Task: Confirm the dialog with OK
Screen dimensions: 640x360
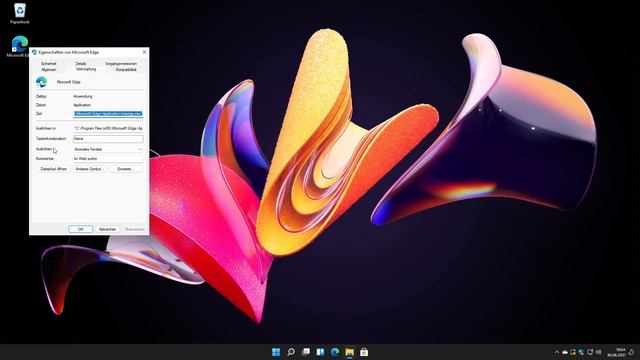Action: coord(80,229)
